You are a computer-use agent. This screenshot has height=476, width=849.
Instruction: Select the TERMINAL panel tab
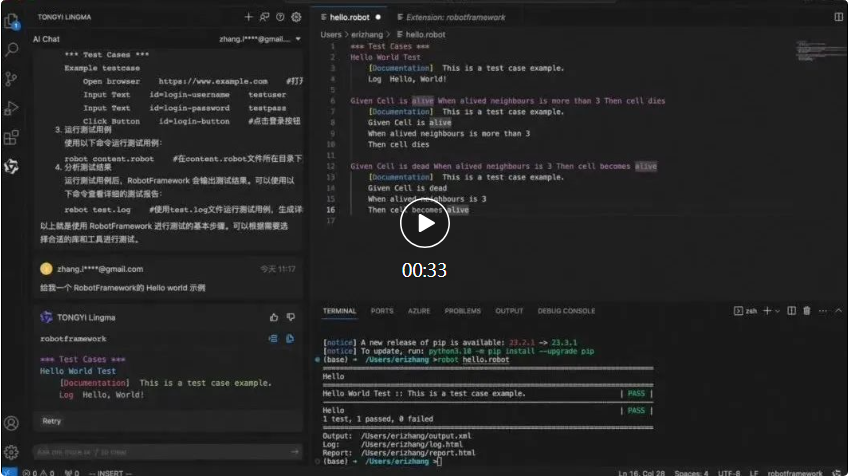(x=339, y=311)
